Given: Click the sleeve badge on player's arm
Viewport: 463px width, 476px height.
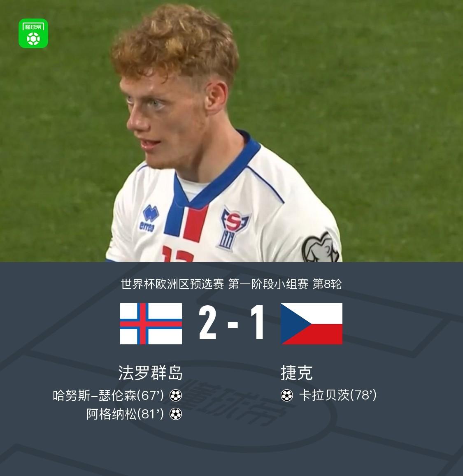Looking at the screenshot, I should point(320,248).
